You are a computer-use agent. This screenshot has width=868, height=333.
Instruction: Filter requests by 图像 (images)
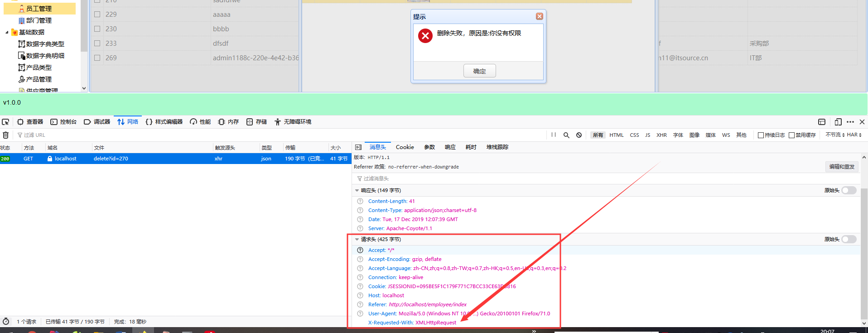point(694,135)
